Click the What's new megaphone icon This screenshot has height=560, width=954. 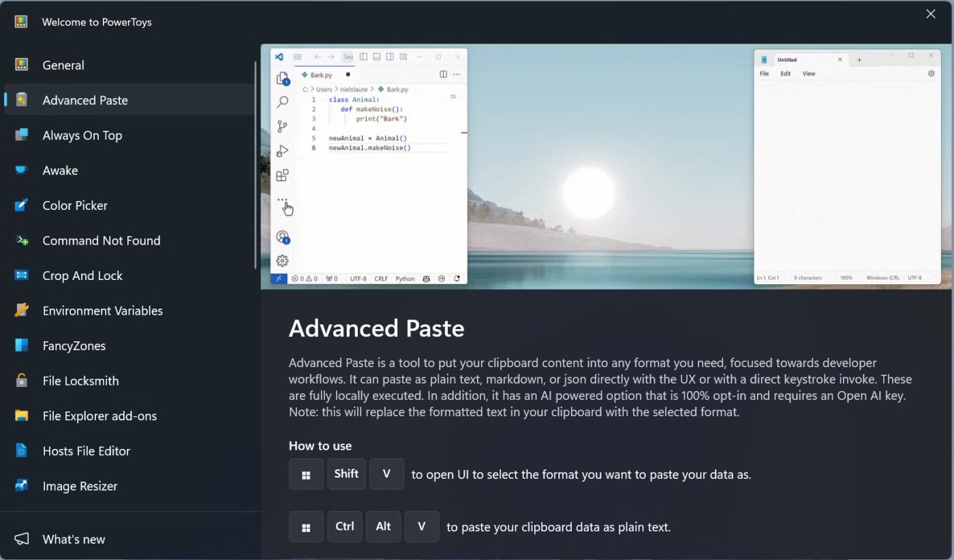pos(22,539)
